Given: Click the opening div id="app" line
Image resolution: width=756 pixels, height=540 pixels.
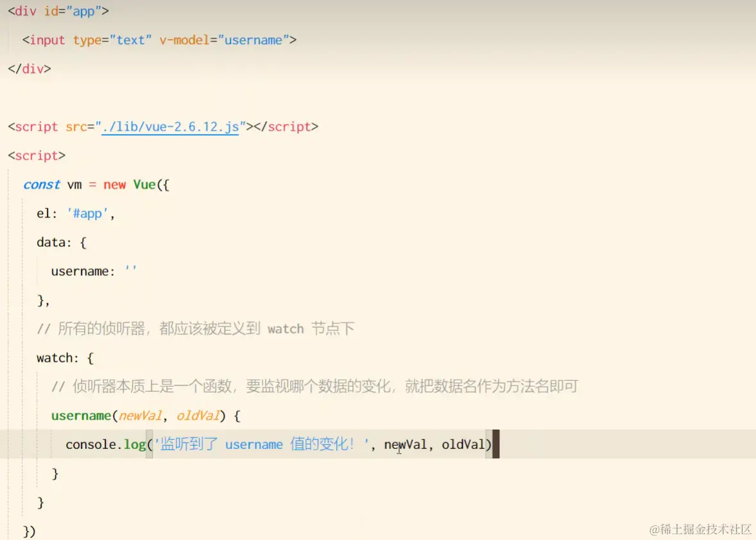Looking at the screenshot, I should pyautogui.click(x=58, y=11).
